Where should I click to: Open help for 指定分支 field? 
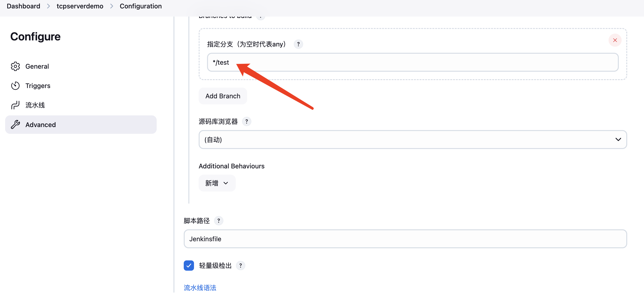tap(298, 44)
